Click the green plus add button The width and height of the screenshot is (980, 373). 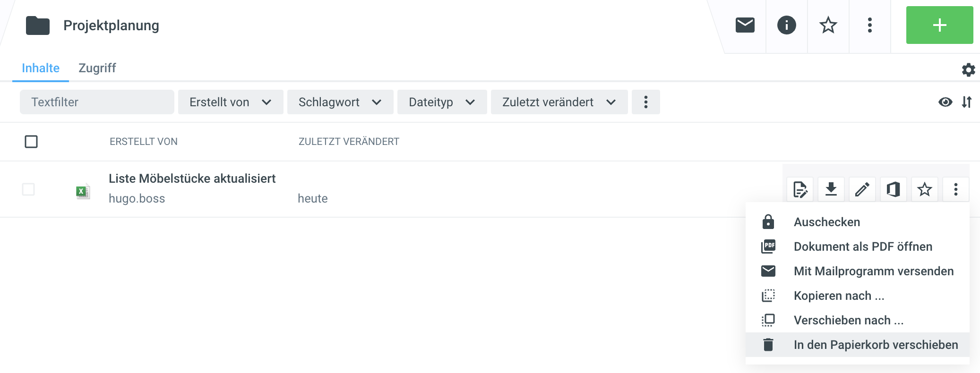click(x=939, y=25)
